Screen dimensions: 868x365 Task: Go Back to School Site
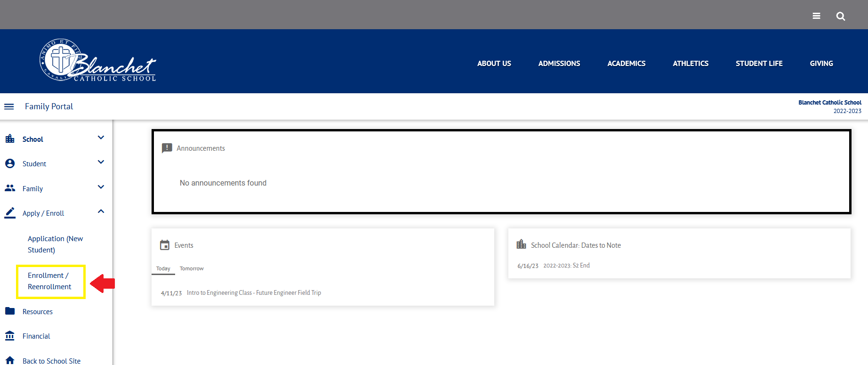[51, 361]
